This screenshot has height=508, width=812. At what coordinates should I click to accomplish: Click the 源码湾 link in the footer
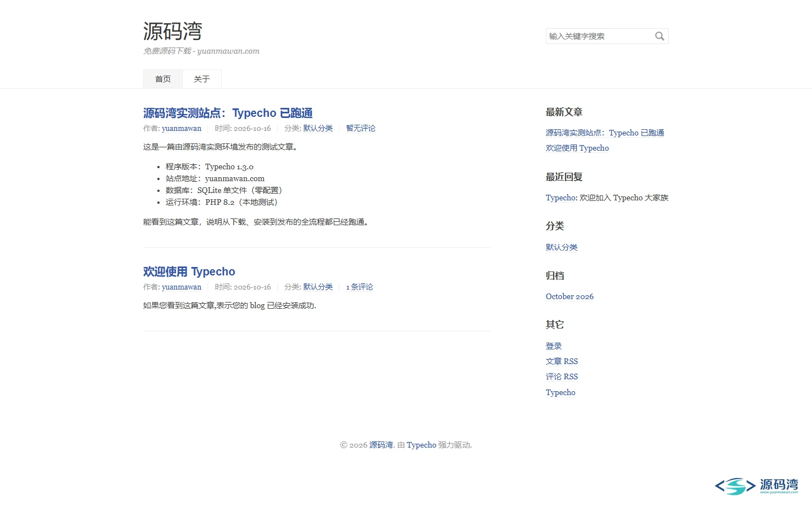tap(381, 445)
